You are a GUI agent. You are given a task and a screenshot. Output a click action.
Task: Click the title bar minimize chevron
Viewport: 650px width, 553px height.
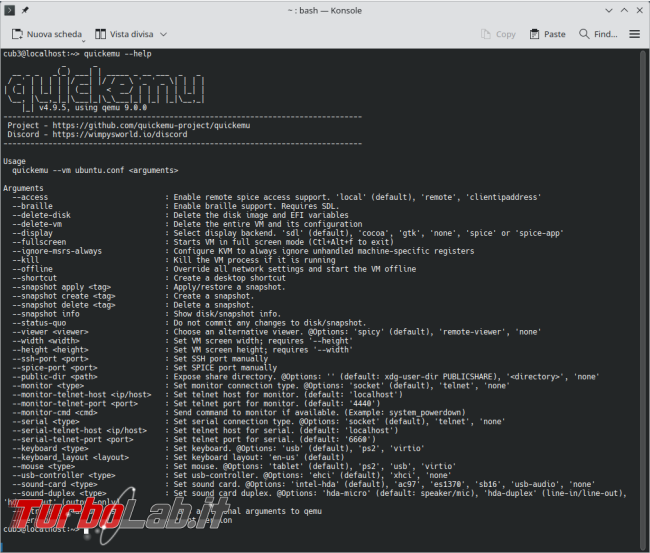coord(609,10)
